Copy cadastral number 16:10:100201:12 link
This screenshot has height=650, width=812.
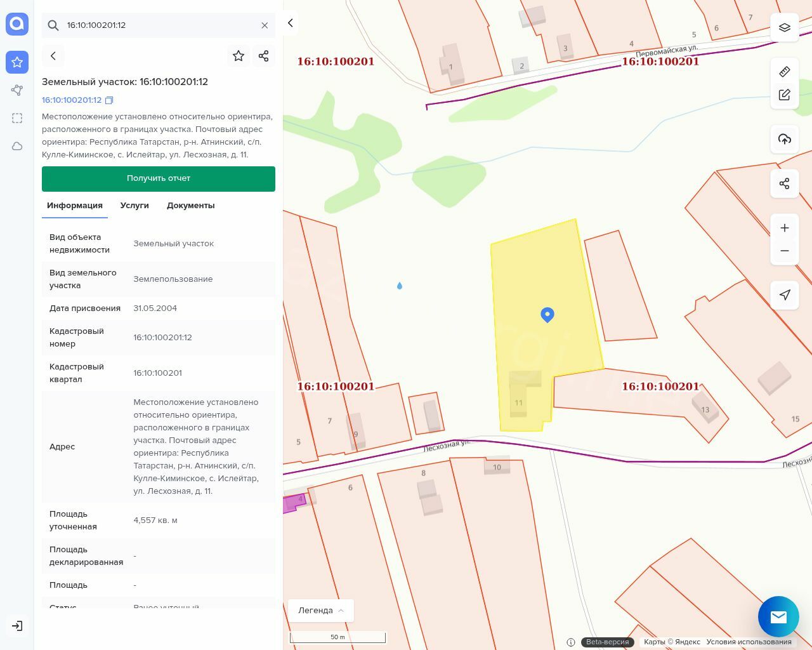(x=109, y=100)
